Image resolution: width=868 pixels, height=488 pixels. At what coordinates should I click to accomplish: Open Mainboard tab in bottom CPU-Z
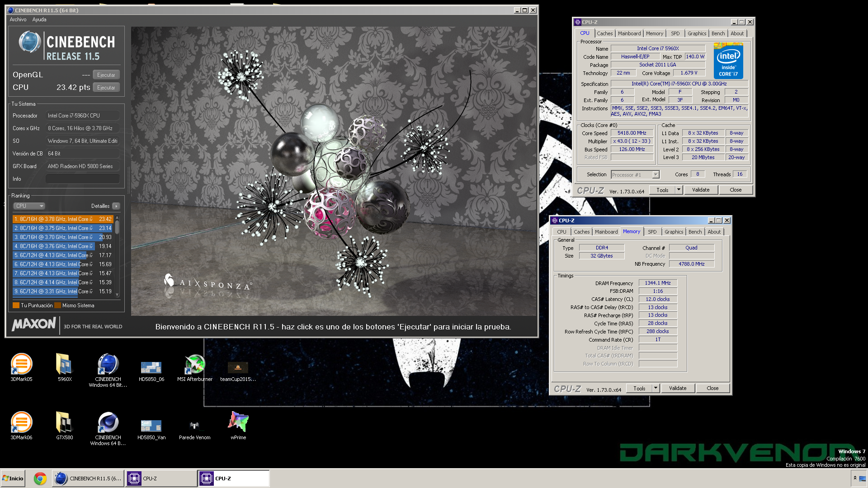pyautogui.click(x=606, y=232)
